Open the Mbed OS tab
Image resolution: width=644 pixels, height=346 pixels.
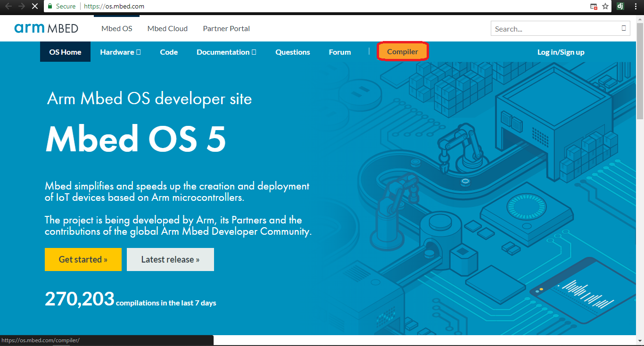117,28
